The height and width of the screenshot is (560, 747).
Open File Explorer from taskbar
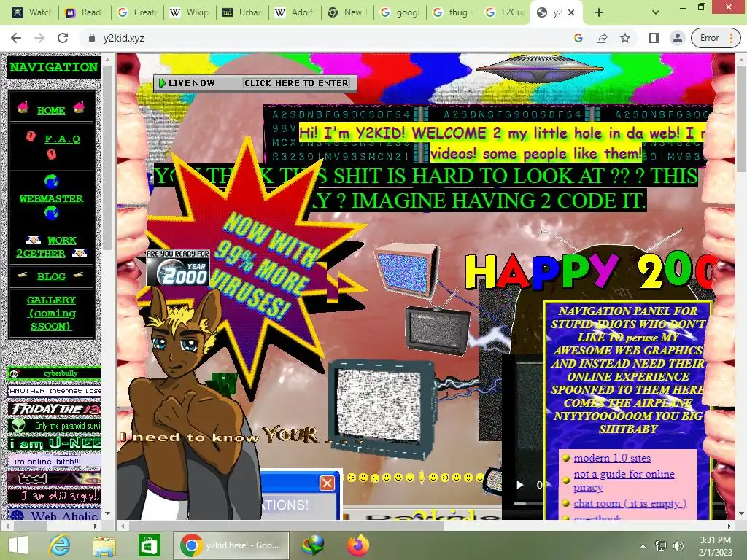[104, 545]
